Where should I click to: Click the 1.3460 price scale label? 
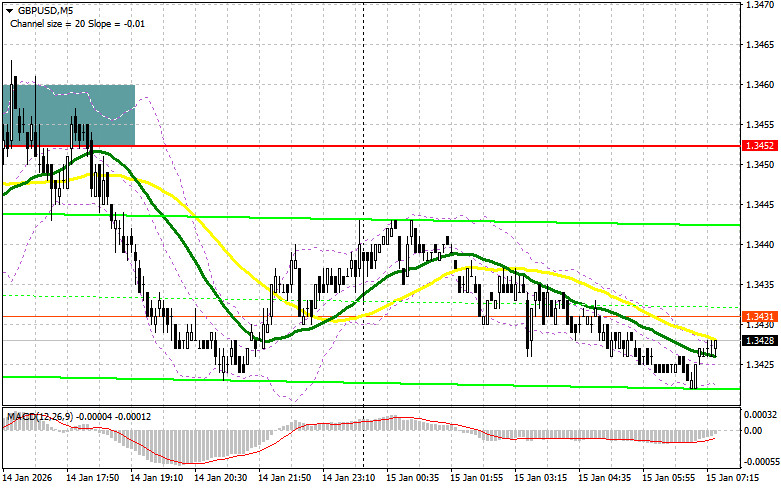pos(758,84)
